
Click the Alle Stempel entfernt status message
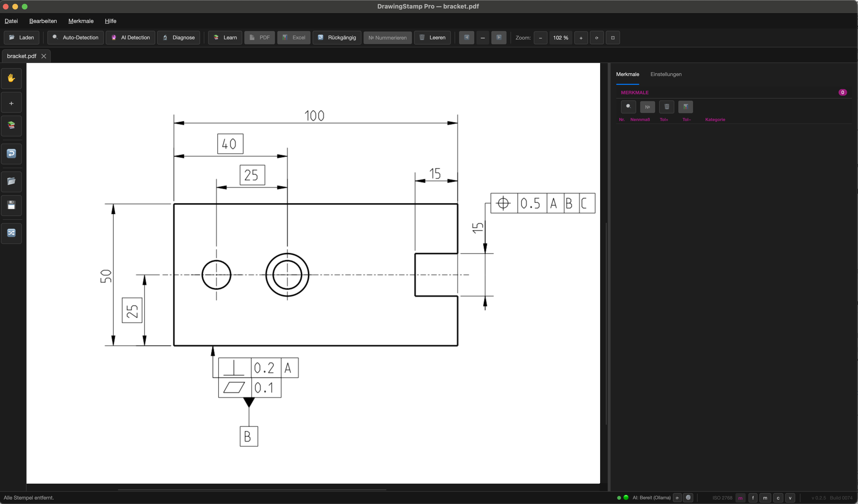29,498
